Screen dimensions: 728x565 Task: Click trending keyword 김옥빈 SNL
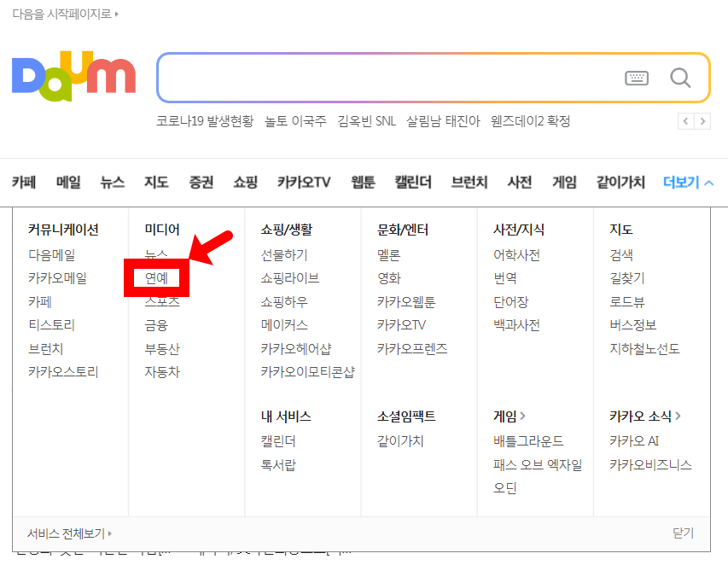[366, 122]
